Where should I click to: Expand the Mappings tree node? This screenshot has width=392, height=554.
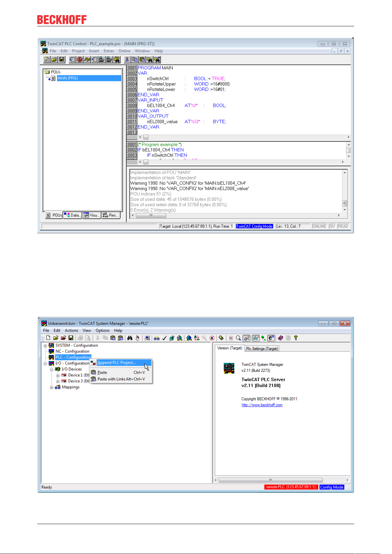(52, 387)
